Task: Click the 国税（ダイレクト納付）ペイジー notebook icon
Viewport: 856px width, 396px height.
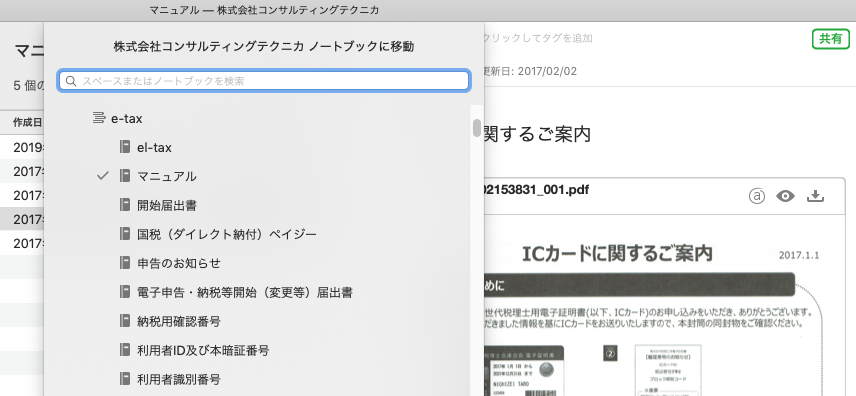Action: (x=125, y=234)
